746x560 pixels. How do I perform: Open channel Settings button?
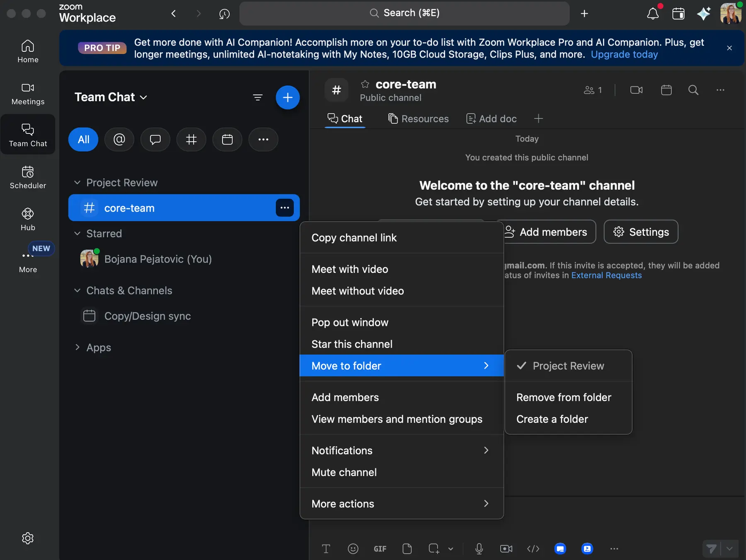[x=641, y=232]
